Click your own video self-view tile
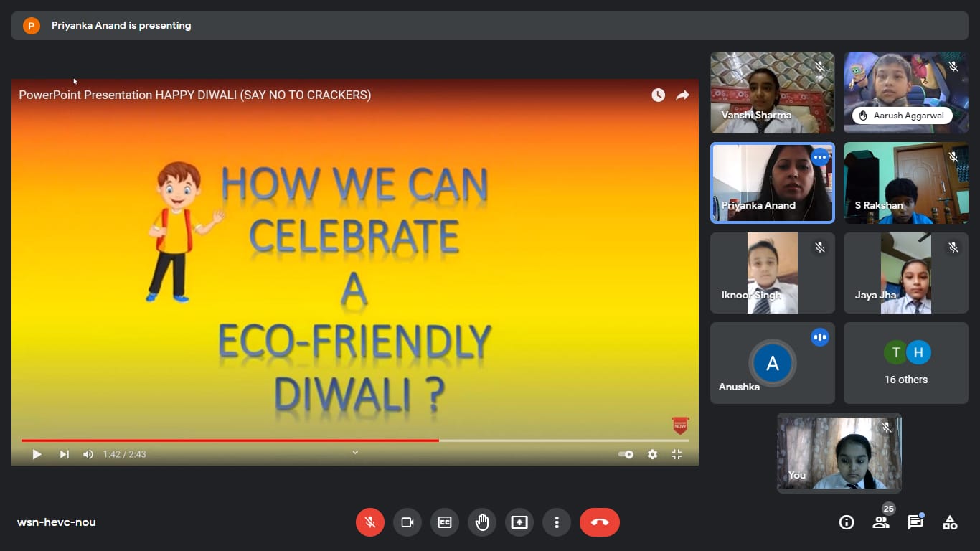Screen dimensions: 980x551 pyautogui.click(x=839, y=453)
